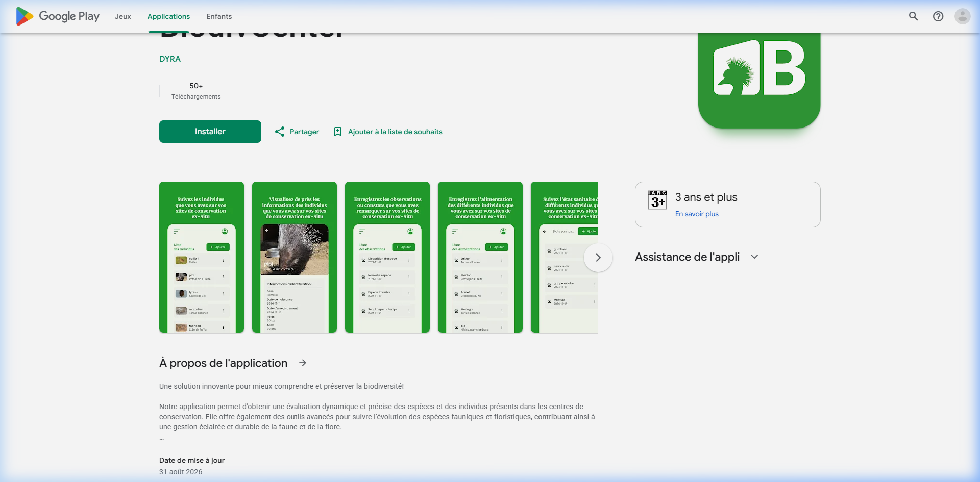Open the help center icon
The image size is (980, 482).
[x=938, y=16]
